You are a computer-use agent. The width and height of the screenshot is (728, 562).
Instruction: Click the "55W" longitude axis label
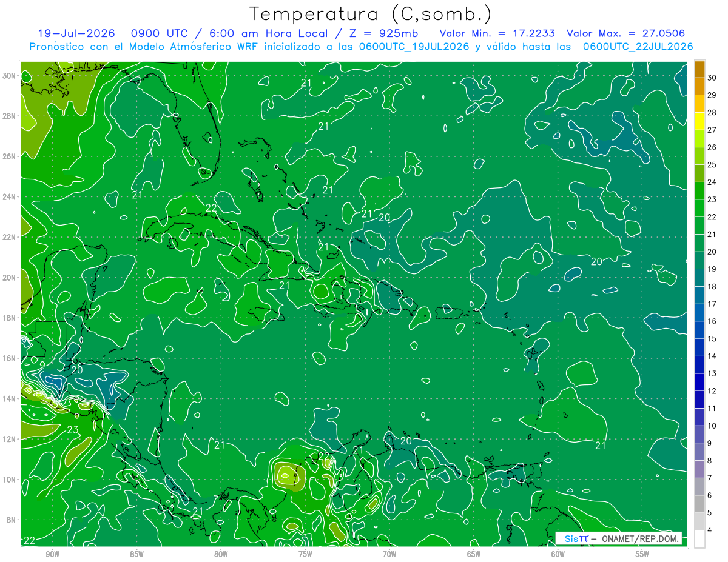click(x=642, y=554)
